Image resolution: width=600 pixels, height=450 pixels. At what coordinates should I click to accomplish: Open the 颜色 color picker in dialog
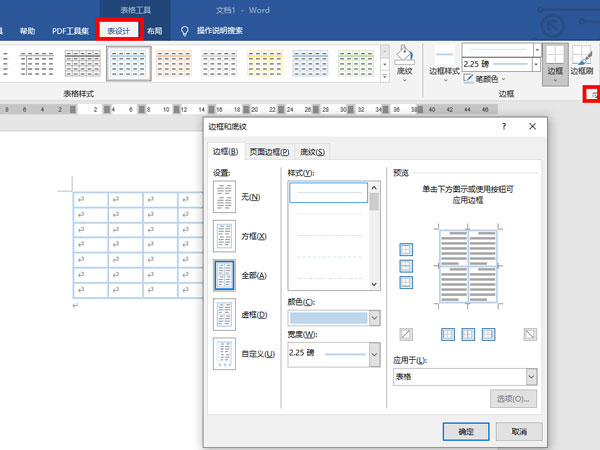[374, 317]
